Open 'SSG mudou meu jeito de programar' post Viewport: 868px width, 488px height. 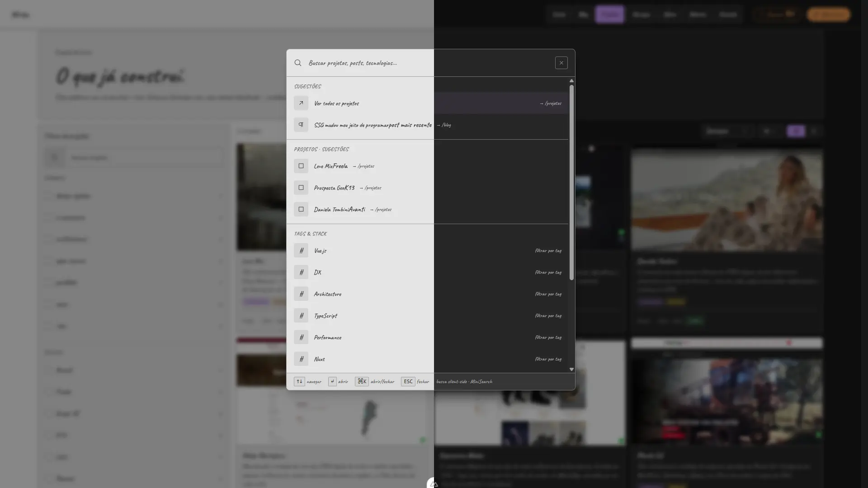coord(351,125)
